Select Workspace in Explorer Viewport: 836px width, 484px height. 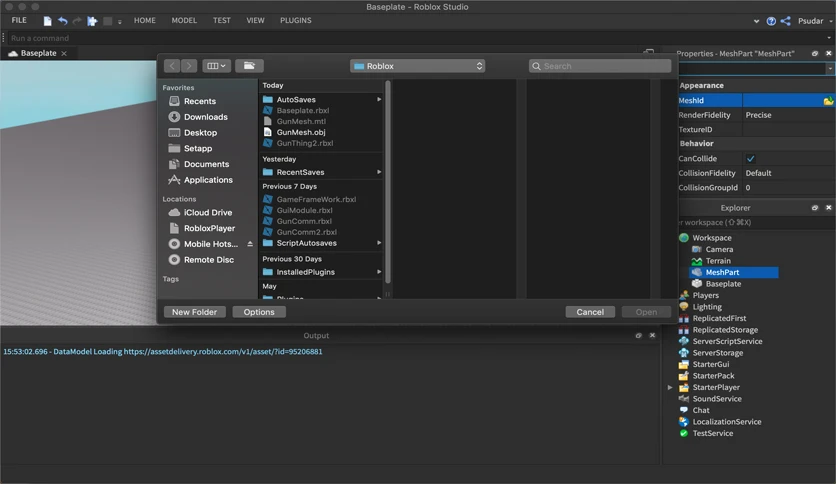tap(711, 238)
